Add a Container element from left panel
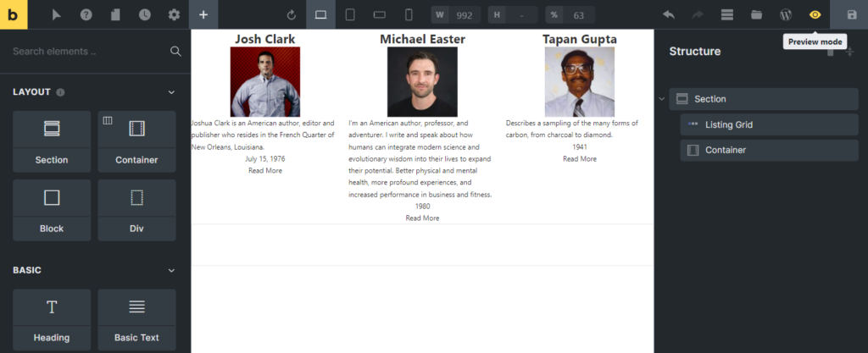Screen dimensions: 868x353 click(136, 141)
